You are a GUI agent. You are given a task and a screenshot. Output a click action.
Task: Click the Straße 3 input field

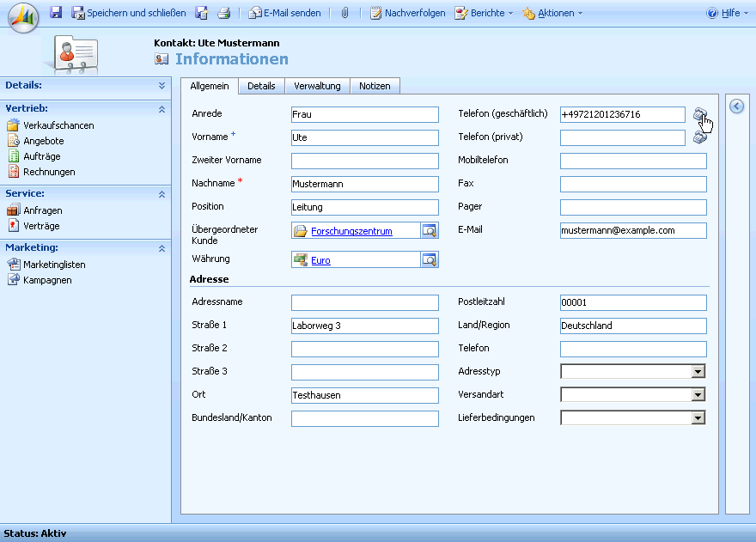point(365,372)
